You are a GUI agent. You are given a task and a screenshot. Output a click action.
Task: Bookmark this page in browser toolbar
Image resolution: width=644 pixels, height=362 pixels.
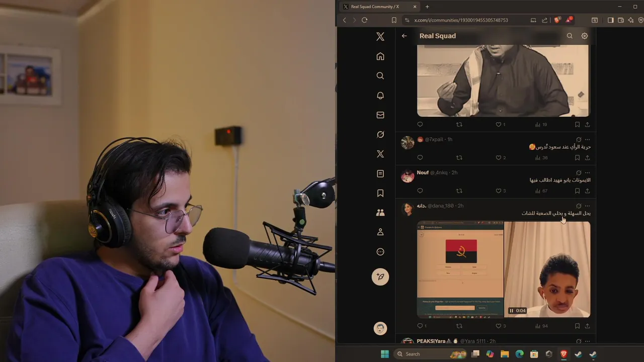tap(394, 20)
